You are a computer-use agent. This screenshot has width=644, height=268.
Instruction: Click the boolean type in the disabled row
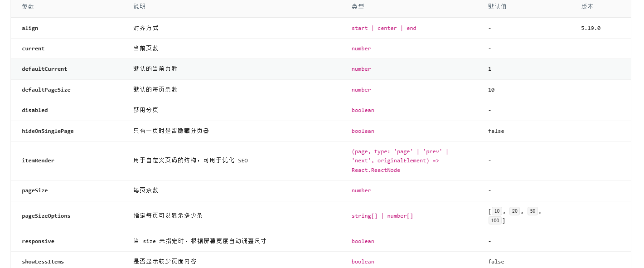(363, 110)
